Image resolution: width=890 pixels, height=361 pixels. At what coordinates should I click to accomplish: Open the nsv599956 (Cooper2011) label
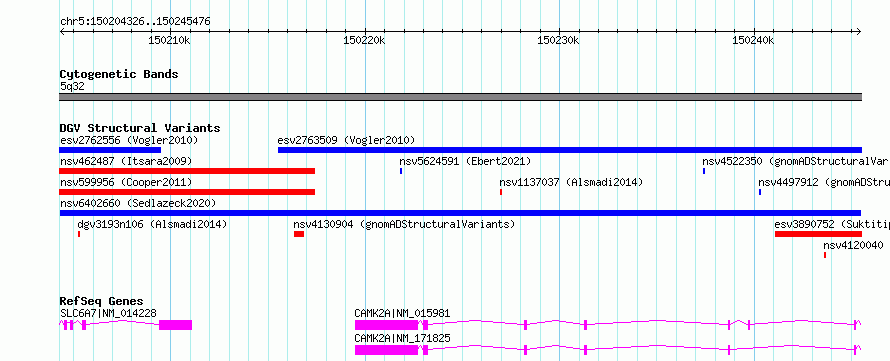pyautogui.click(x=126, y=182)
